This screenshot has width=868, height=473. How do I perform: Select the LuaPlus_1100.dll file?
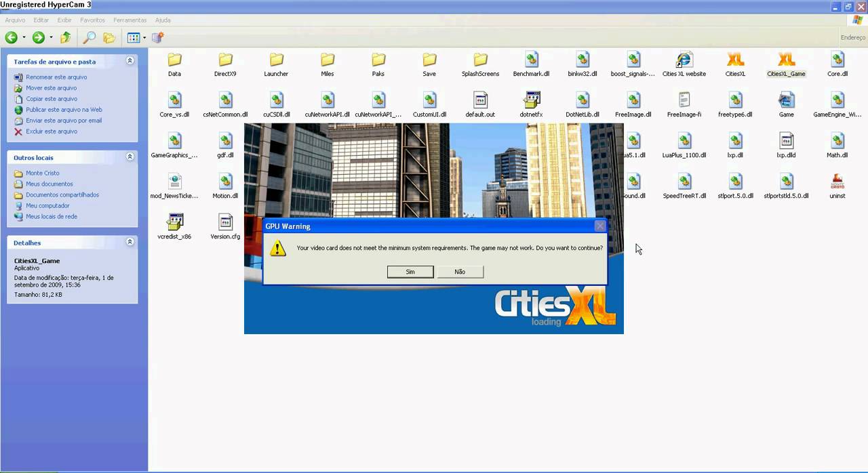684,146
